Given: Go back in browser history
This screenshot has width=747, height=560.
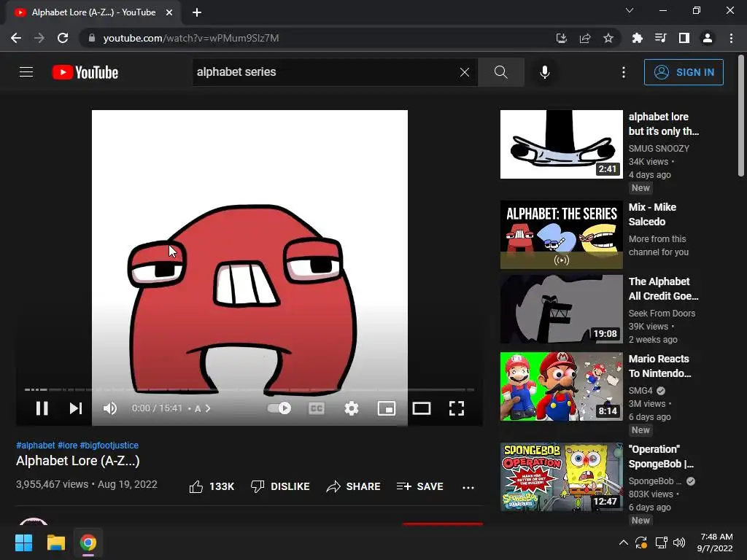Looking at the screenshot, I should pos(16,38).
